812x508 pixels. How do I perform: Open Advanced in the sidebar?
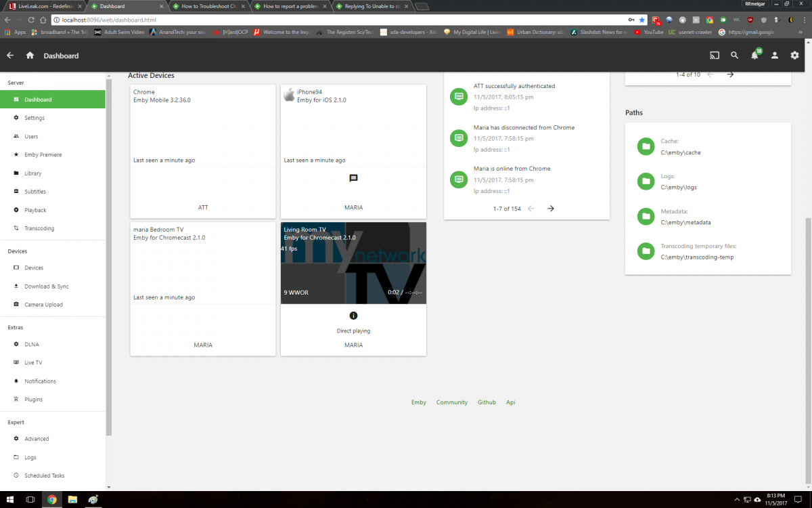point(53,439)
